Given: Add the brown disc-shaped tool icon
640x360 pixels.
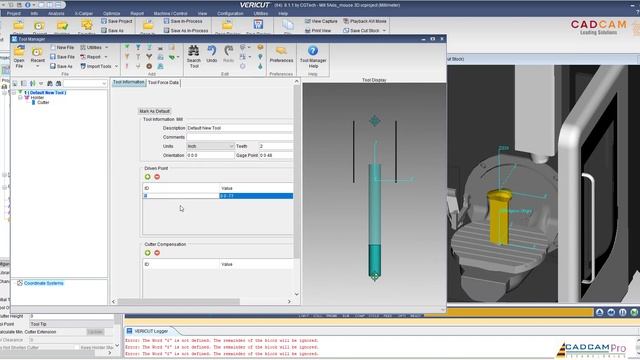Looking at the screenshot, I should (x=149, y=66).
